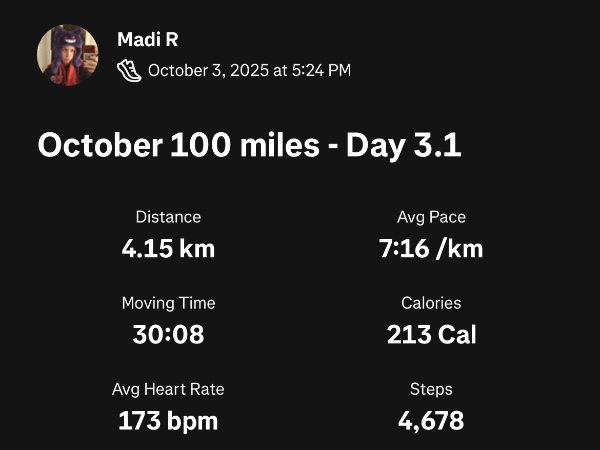Open the Madi R athlete name link
Image resolution: width=600 pixels, height=450 pixels.
click(146, 40)
